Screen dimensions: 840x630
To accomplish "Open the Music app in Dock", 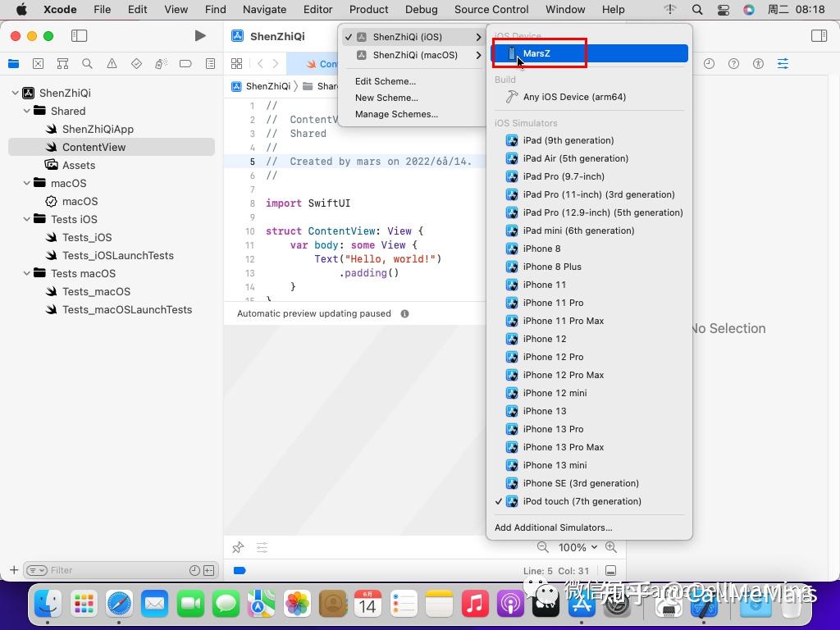I will pyautogui.click(x=475, y=605).
